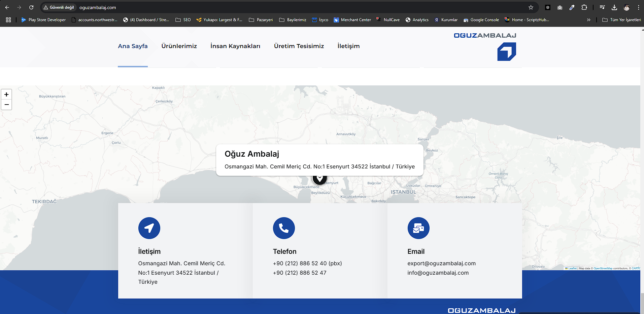Expand the Bayilerimiz bookmark folder
The image size is (644, 314).
pos(293,20)
